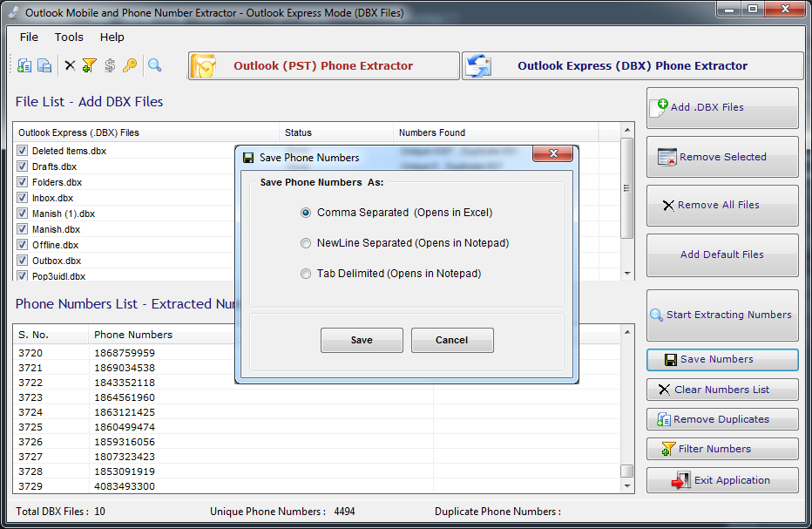The width and height of the screenshot is (812, 529).
Task: Click the Remove Duplicates button
Action: point(722,419)
